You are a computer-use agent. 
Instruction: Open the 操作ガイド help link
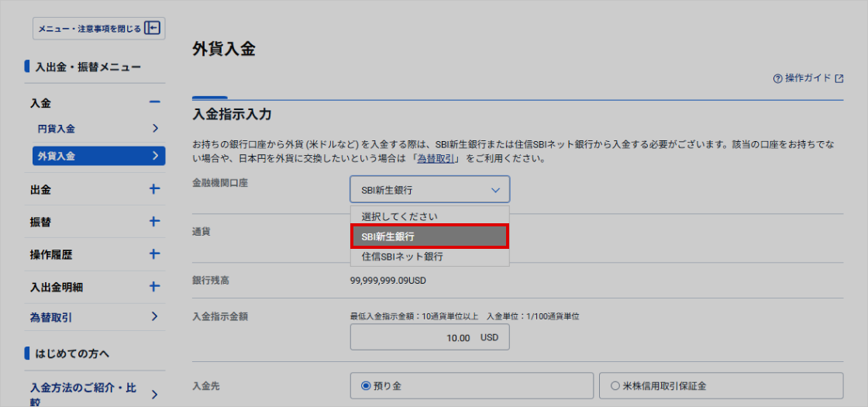click(808, 78)
